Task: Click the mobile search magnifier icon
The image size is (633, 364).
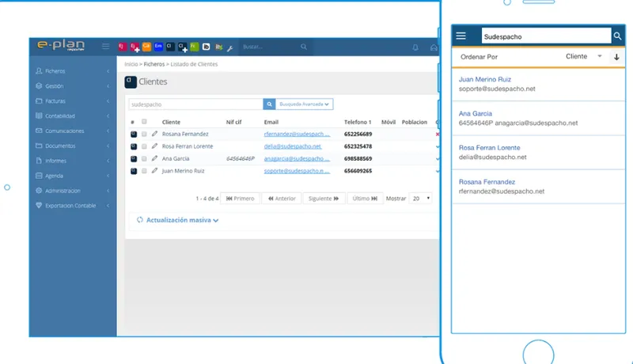Action: point(617,36)
